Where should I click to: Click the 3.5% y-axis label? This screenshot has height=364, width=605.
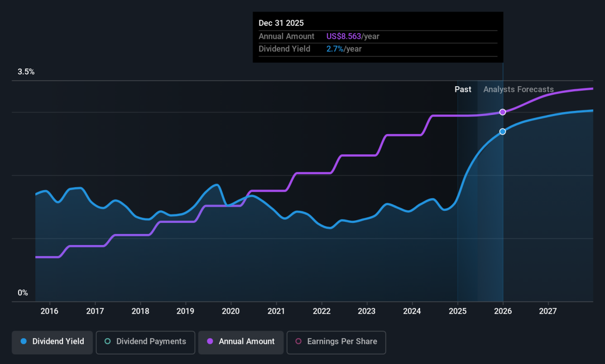[26, 72]
